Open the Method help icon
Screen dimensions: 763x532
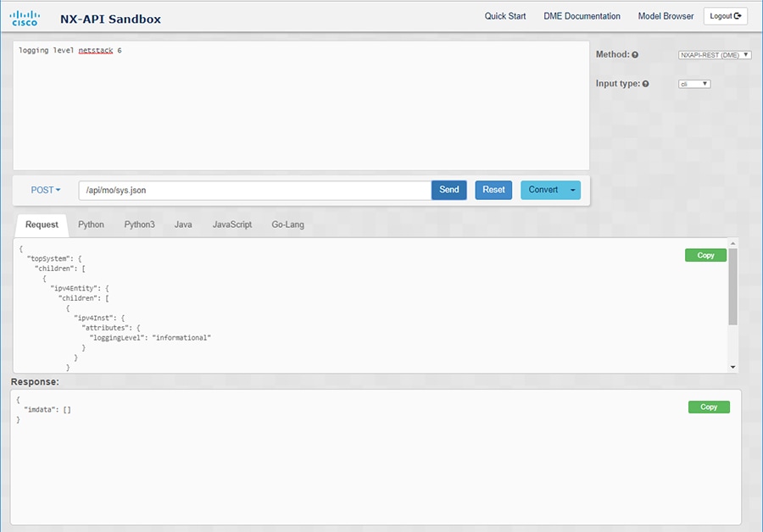pyautogui.click(x=635, y=55)
